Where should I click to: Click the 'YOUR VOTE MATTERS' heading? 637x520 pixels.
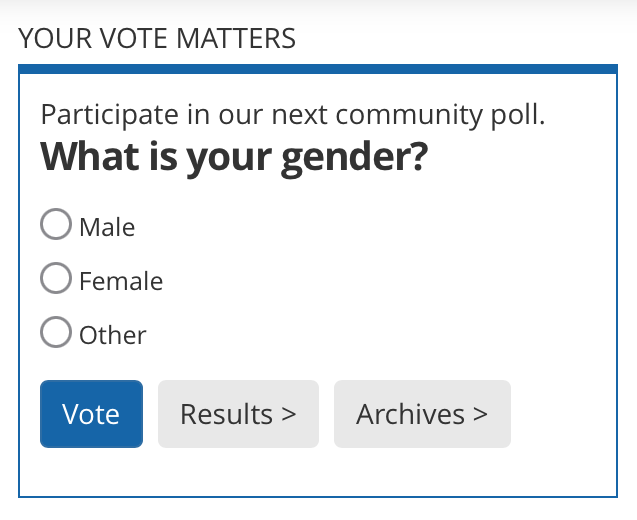[157, 39]
